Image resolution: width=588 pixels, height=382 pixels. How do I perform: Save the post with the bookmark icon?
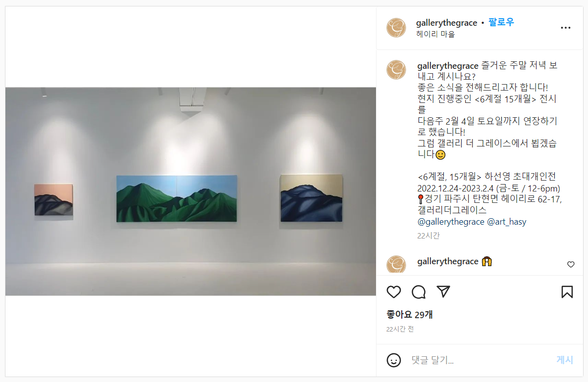567,292
